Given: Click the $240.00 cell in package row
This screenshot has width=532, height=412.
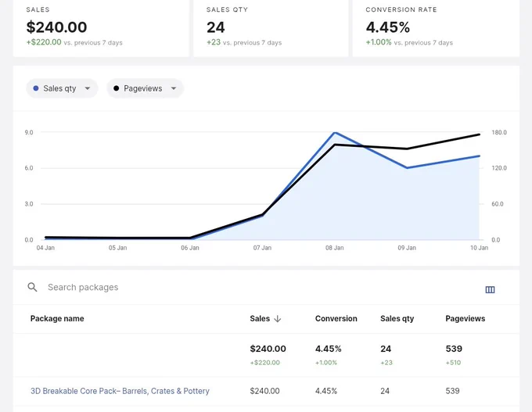Looking at the screenshot, I should [x=264, y=391].
